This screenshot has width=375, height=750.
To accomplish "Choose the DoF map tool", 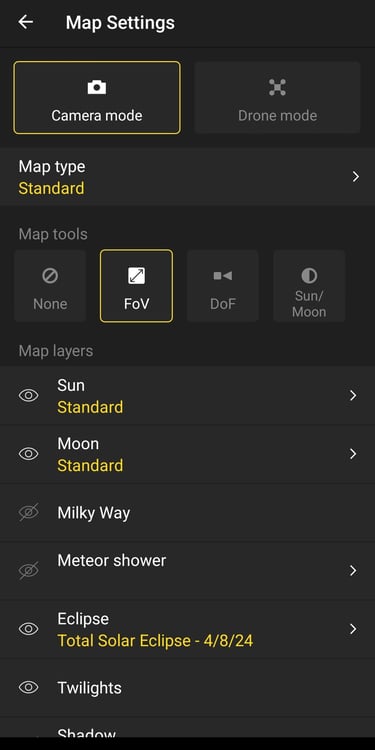I will (x=222, y=286).
